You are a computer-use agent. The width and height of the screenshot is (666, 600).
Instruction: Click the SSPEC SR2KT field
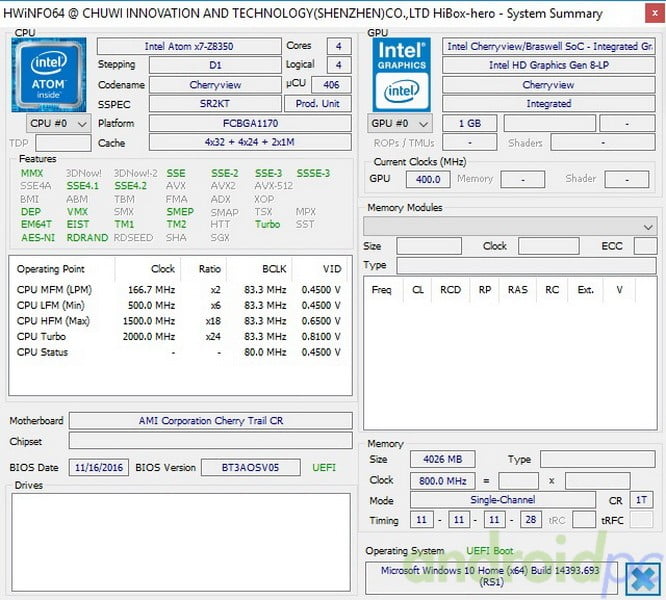click(x=215, y=104)
